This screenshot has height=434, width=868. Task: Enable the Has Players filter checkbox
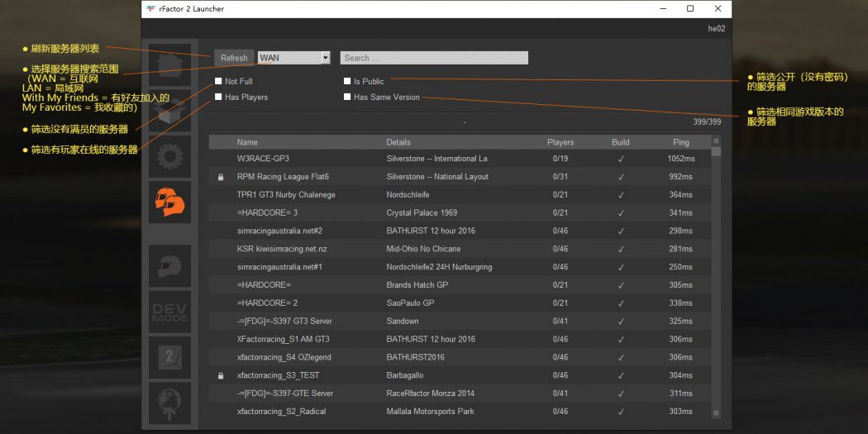point(219,97)
